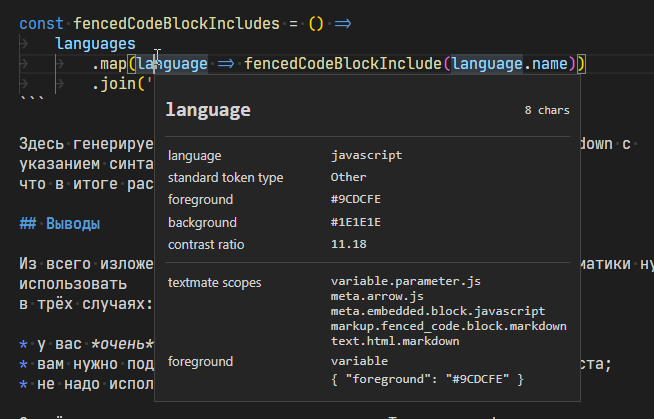Click the 'meta.arrow.js' scope

coord(377,296)
